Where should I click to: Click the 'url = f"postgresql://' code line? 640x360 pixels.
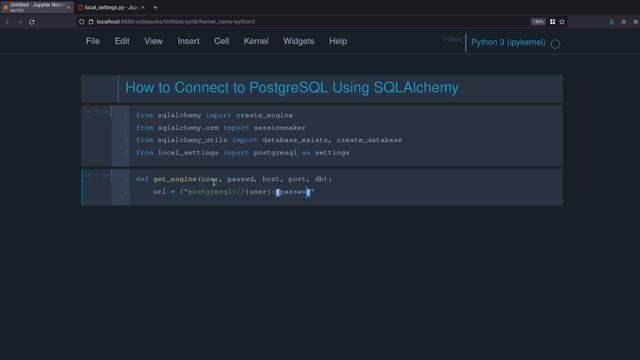tap(233, 192)
